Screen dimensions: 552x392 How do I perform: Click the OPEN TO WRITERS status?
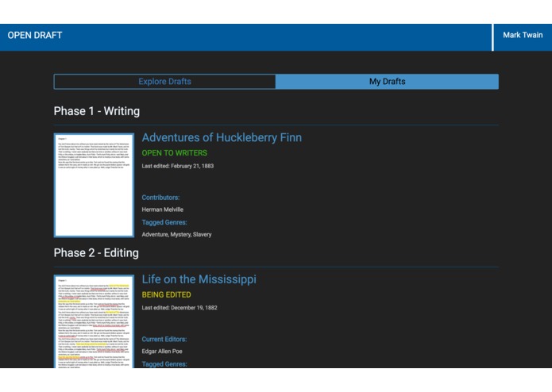175,153
